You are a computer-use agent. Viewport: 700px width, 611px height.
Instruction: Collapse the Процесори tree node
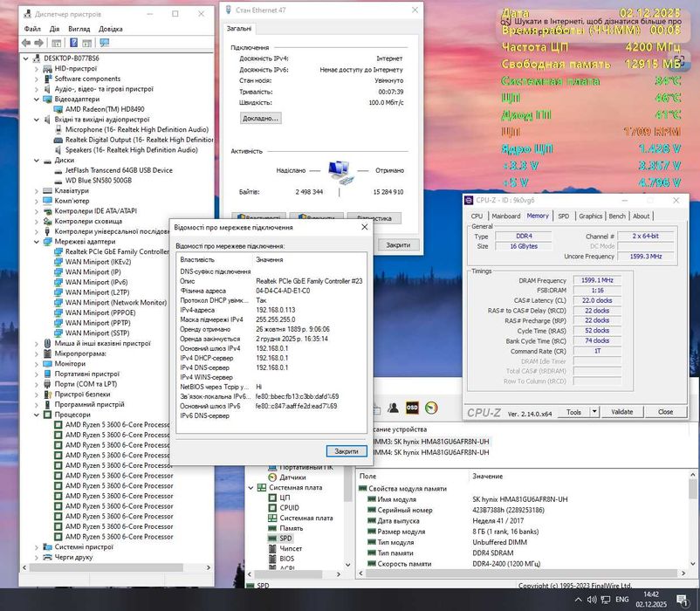pyautogui.click(x=38, y=414)
